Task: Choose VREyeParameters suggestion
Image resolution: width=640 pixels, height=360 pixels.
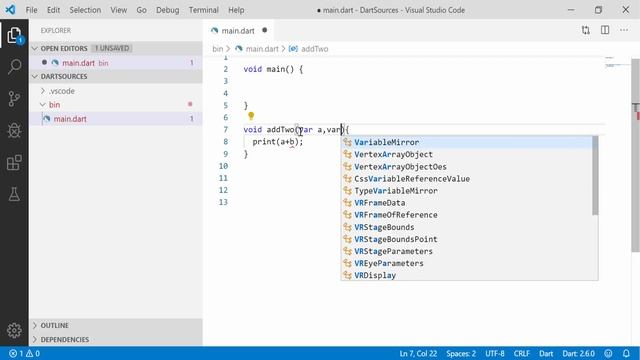Action: 467,263
